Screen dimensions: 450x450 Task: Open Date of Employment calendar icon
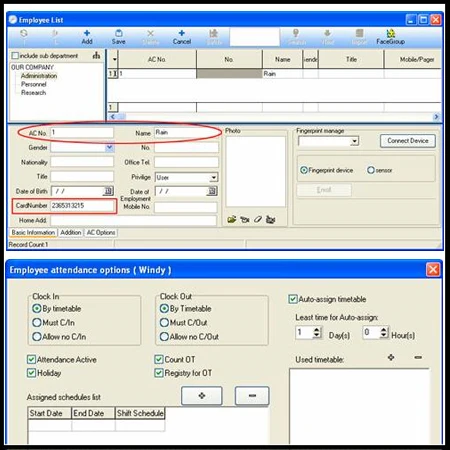pyautogui.click(x=212, y=191)
